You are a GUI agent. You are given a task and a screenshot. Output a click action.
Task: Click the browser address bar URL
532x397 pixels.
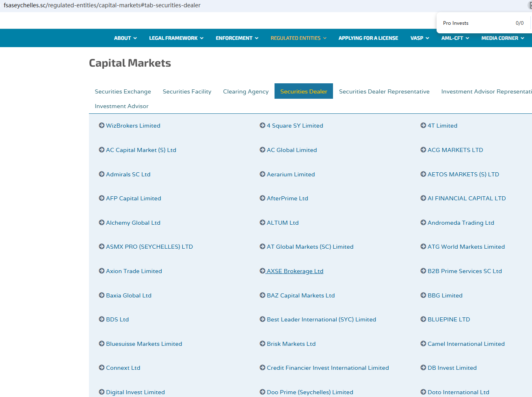coord(102,5)
